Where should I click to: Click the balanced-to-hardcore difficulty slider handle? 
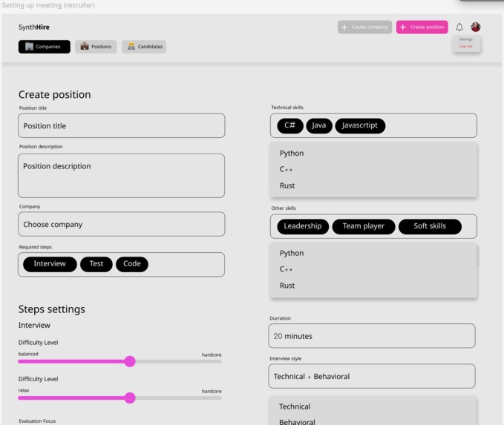(x=130, y=361)
